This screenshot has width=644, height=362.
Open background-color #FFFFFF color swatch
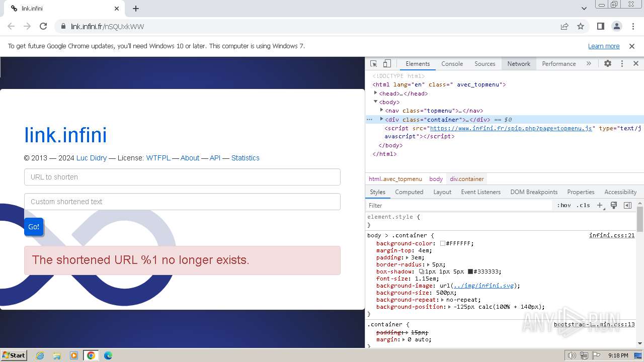coord(443,243)
